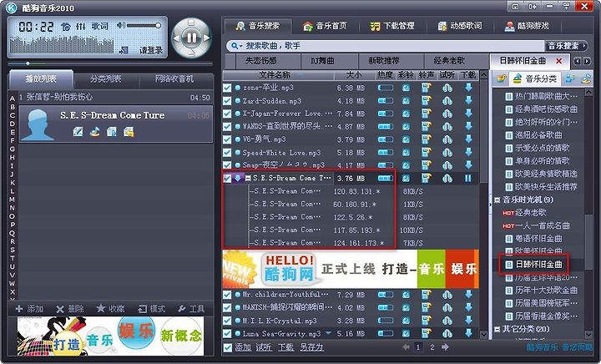Screen dimensions: 601x364
Task: Open the 动感歌词 tab
Action: click(460, 26)
